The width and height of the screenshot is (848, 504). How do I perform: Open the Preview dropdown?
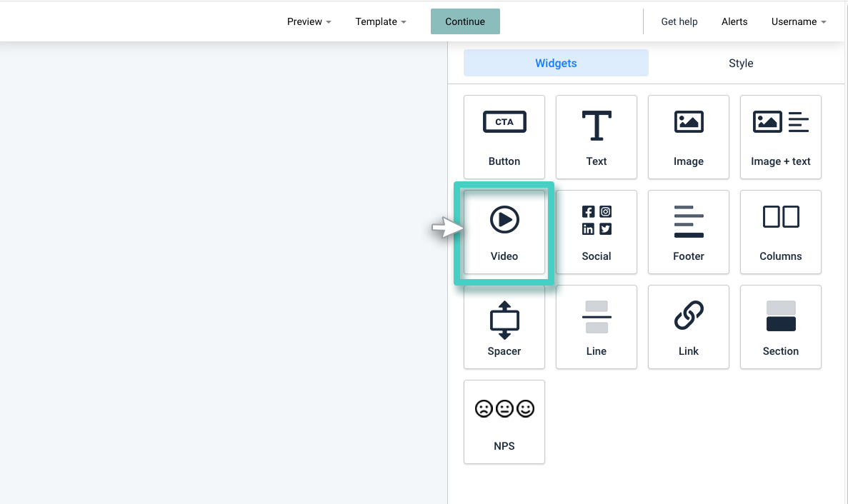click(309, 21)
